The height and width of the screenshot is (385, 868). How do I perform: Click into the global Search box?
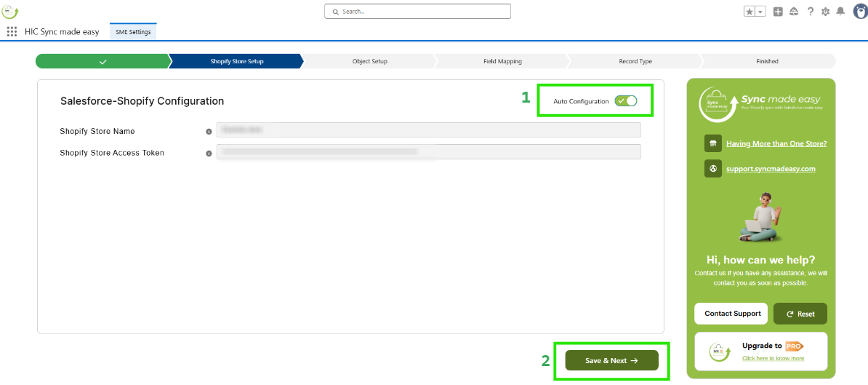[417, 11]
